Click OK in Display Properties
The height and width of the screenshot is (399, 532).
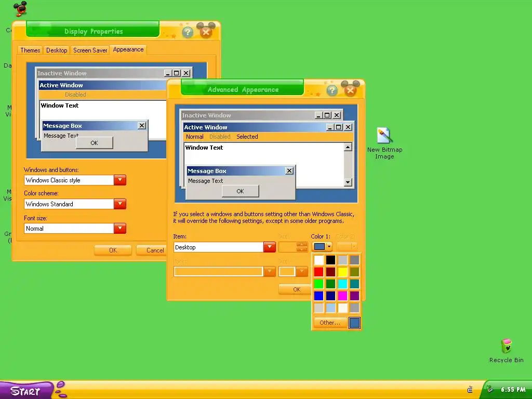coord(113,250)
